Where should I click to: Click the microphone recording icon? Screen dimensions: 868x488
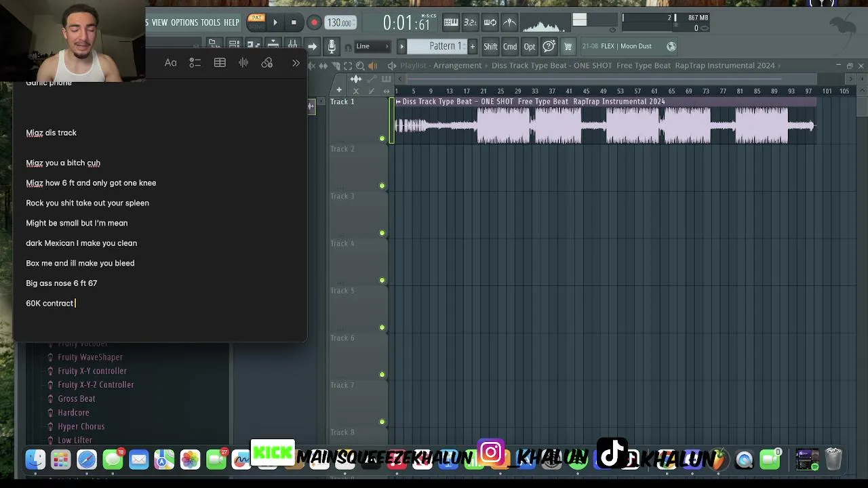(x=332, y=46)
